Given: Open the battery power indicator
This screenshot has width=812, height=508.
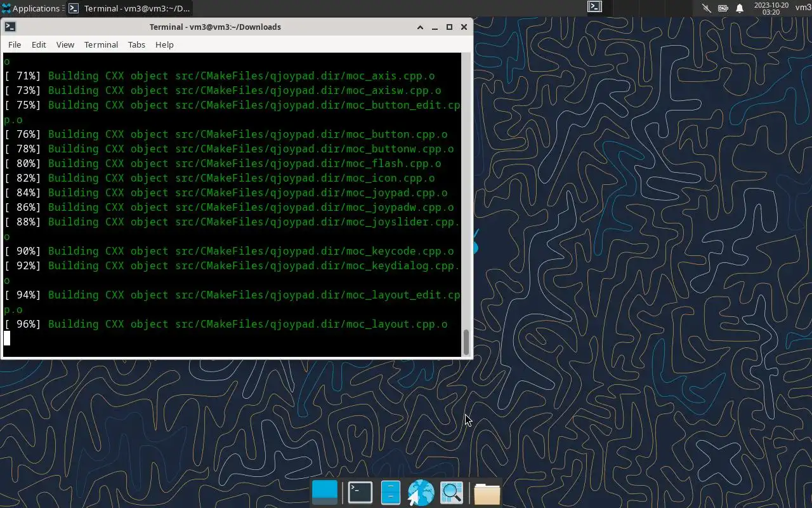Looking at the screenshot, I should [723, 8].
